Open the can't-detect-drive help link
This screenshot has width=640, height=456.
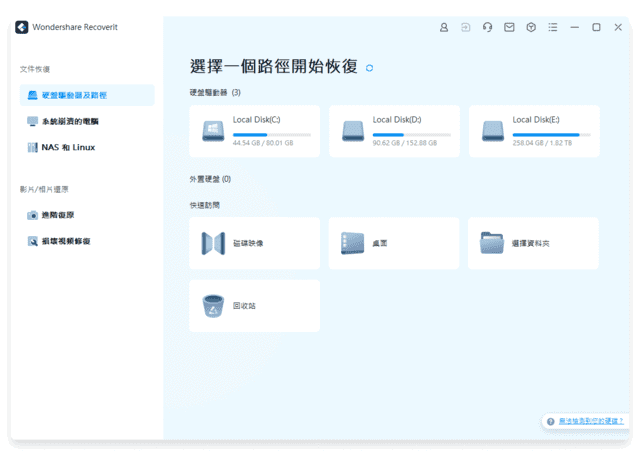[x=590, y=422]
